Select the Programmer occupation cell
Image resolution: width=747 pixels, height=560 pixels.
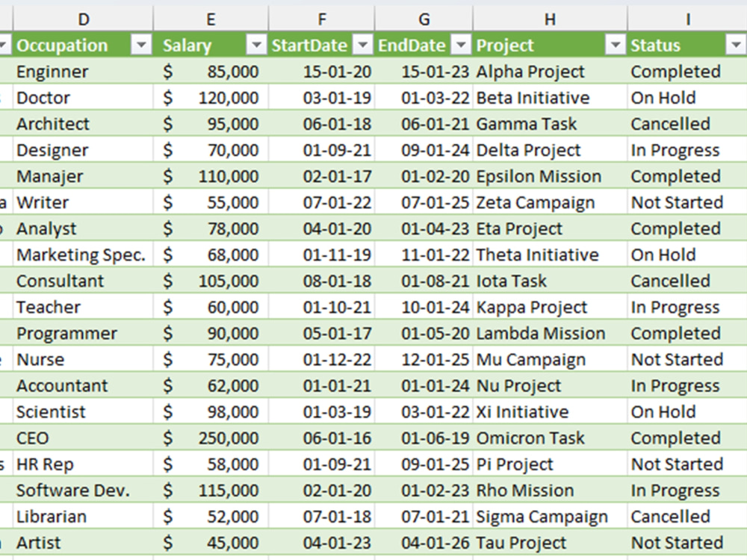click(x=84, y=333)
